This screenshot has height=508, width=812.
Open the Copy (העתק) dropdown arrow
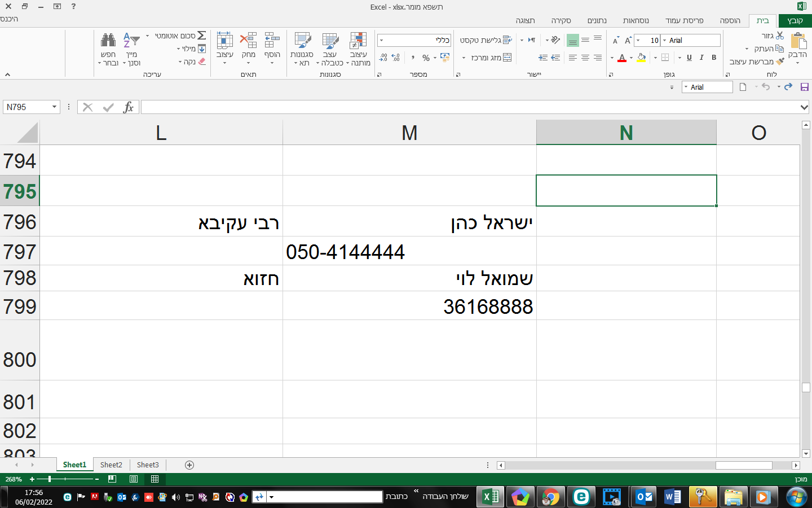click(747, 49)
